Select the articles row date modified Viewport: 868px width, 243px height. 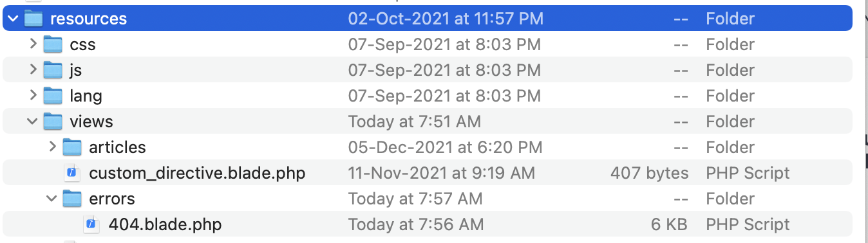click(444, 147)
